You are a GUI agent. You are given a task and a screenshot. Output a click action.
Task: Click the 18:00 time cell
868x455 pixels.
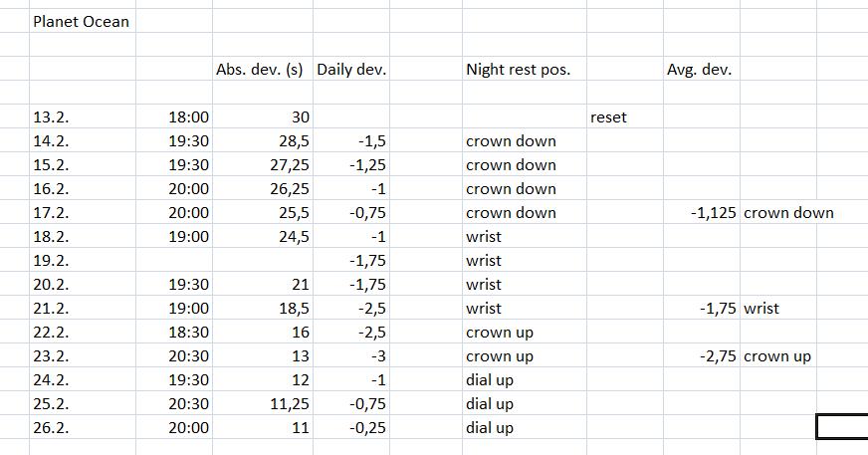[x=189, y=117]
